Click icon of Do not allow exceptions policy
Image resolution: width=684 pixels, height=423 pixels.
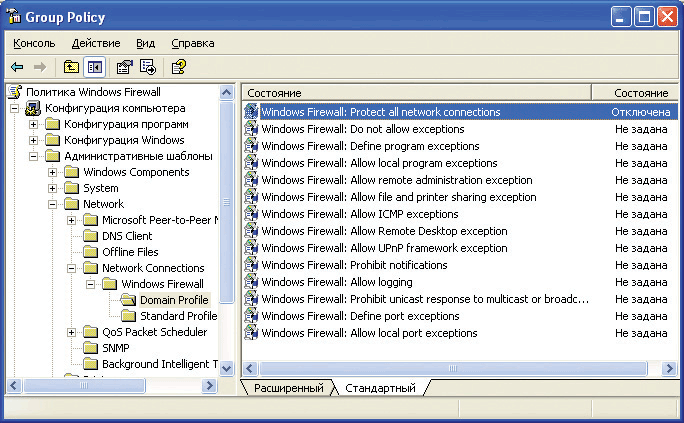point(251,129)
